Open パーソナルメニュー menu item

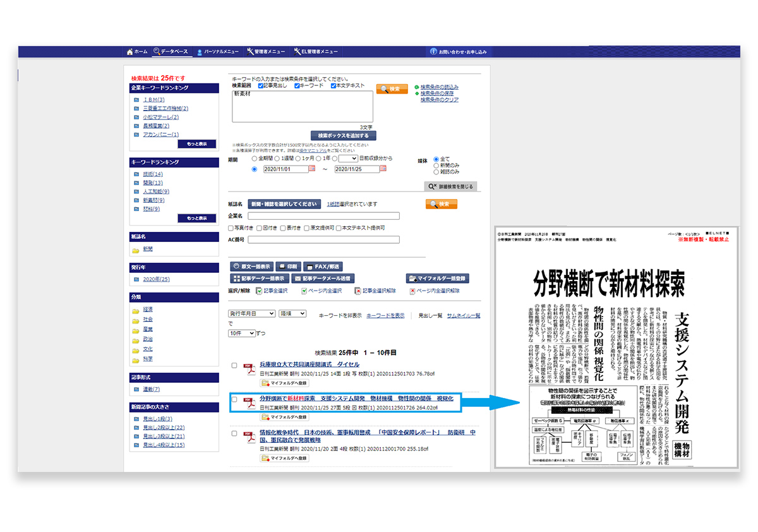(x=218, y=52)
